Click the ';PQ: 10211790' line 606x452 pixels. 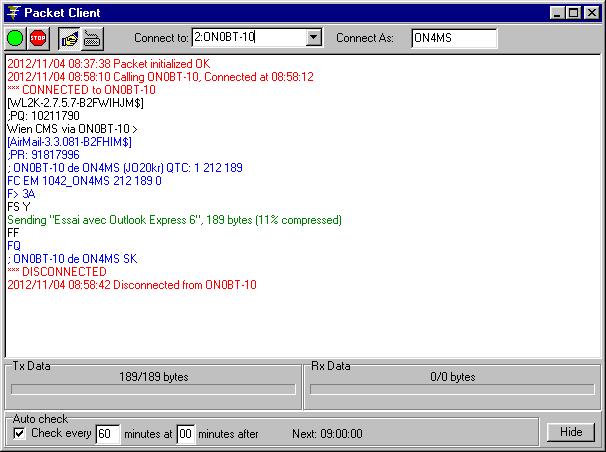43,116
